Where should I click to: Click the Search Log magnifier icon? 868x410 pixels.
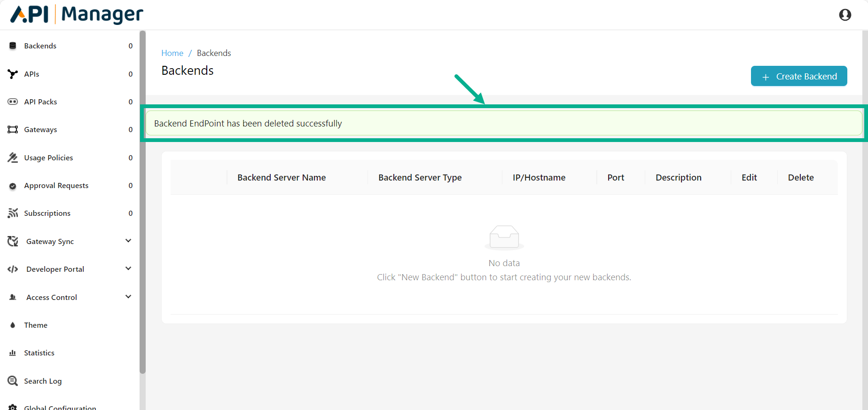tap(13, 381)
